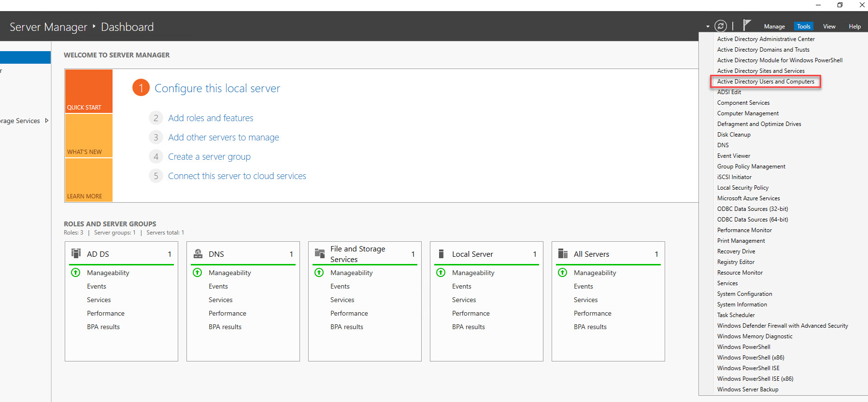
Task: Click the AD DS role icon
Action: point(76,253)
